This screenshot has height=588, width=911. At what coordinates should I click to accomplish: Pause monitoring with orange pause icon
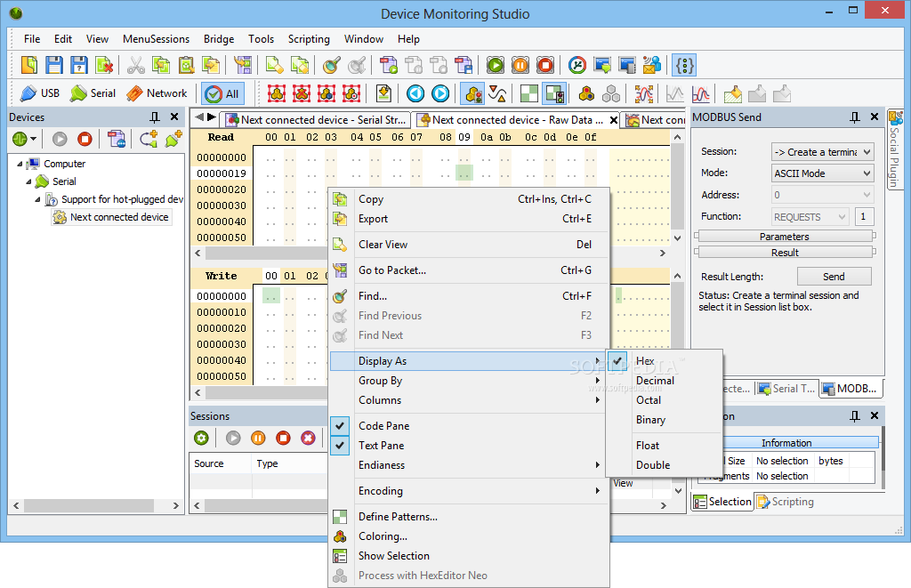520,65
